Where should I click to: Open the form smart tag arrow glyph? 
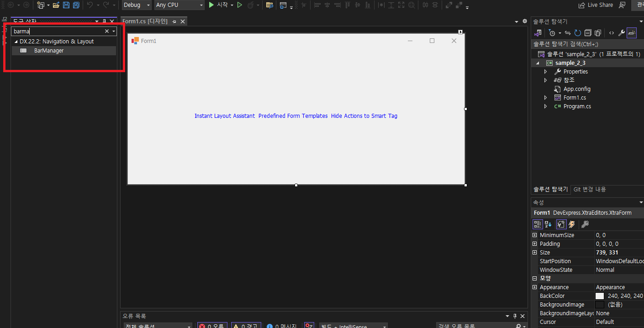[x=460, y=32]
